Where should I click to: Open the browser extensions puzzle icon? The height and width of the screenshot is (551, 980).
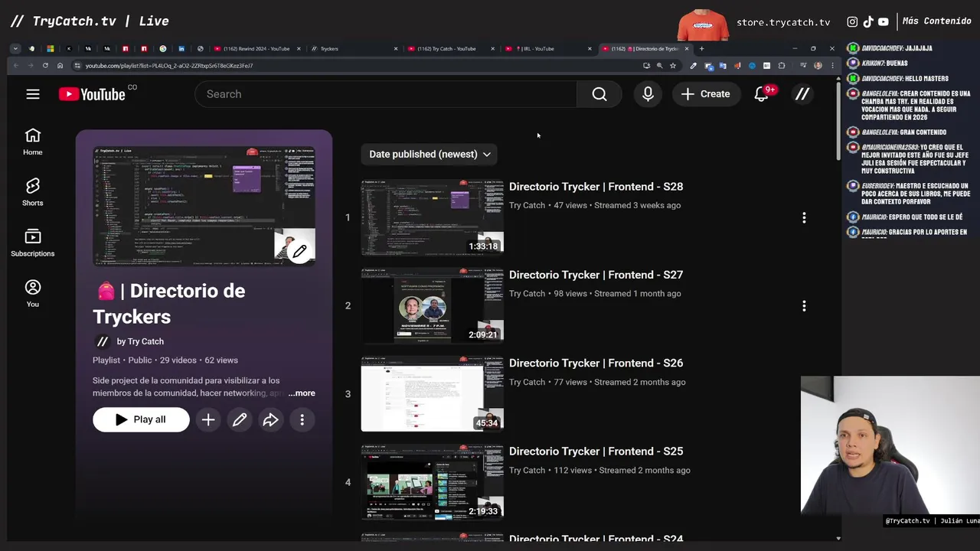tap(781, 66)
